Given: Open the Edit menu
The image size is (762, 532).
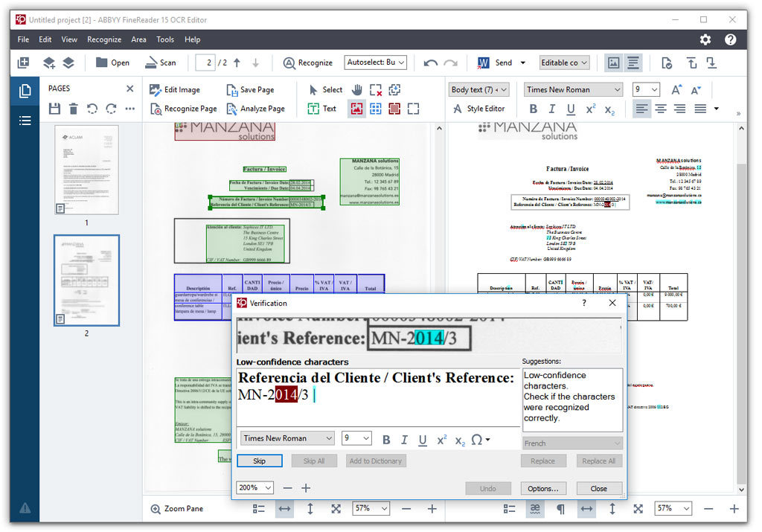Looking at the screenshot, I should pos(45,39).
